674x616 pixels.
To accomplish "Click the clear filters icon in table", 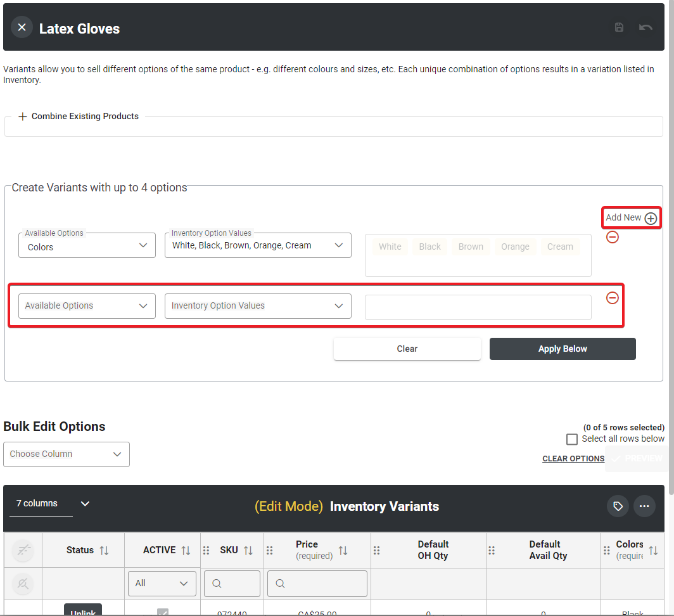I will click(x=23, y=551).
